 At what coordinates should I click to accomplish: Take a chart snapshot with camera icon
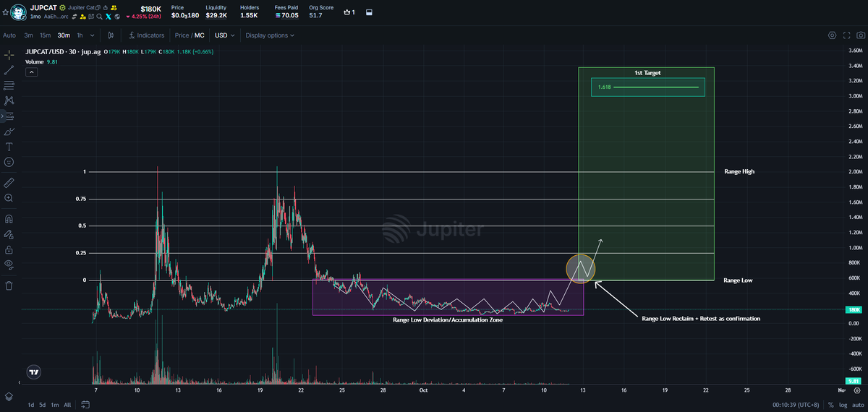pyautogui.click(x=859, y=35)
